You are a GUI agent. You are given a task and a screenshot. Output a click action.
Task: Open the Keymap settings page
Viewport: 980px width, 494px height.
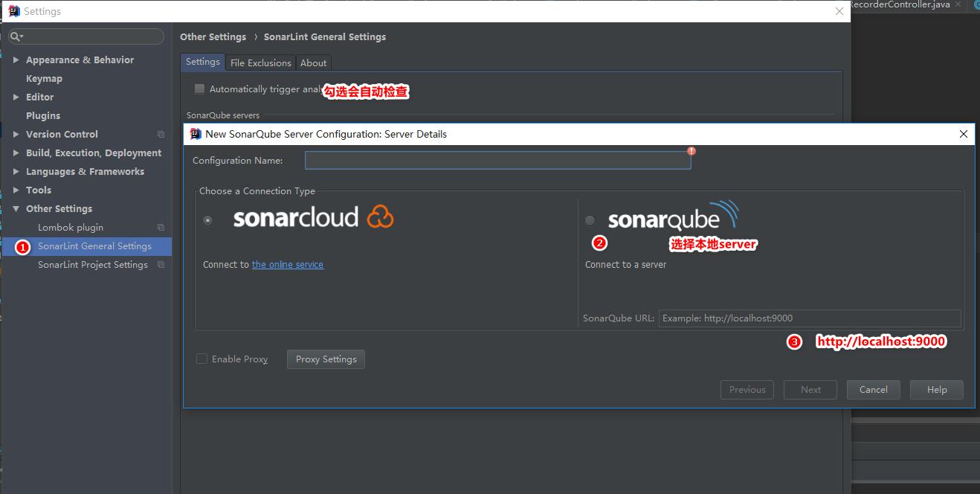(44, 79)
